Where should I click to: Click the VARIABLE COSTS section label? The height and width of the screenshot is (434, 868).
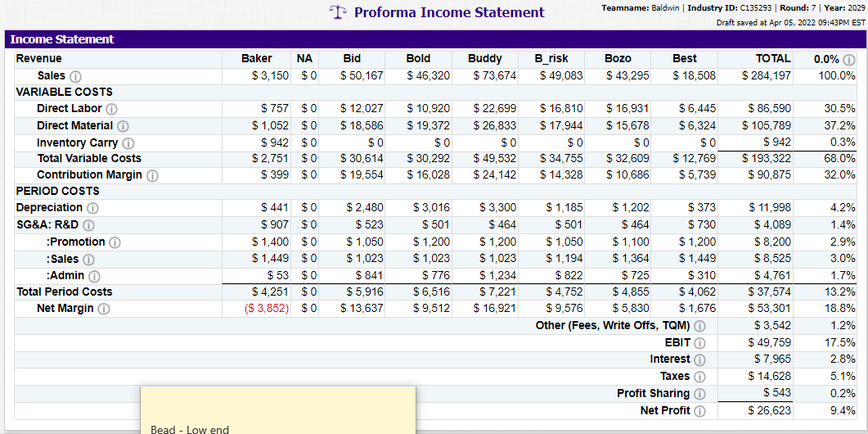64,92
